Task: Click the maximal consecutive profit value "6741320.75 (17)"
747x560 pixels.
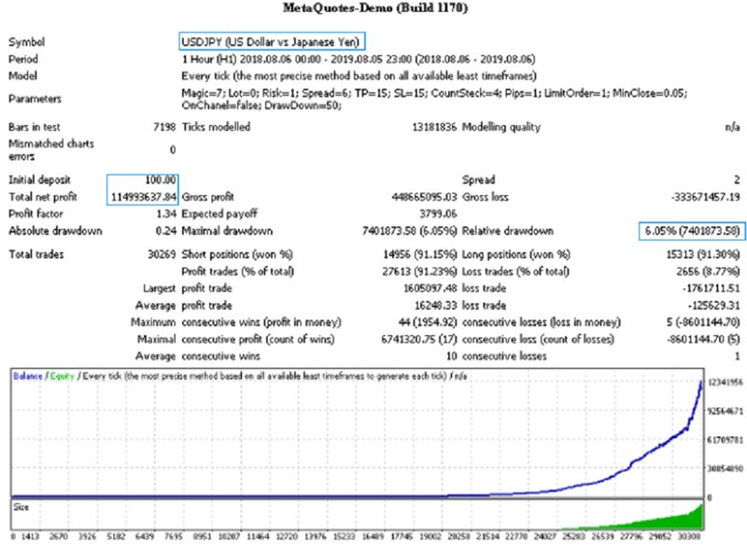Action: 418,340
